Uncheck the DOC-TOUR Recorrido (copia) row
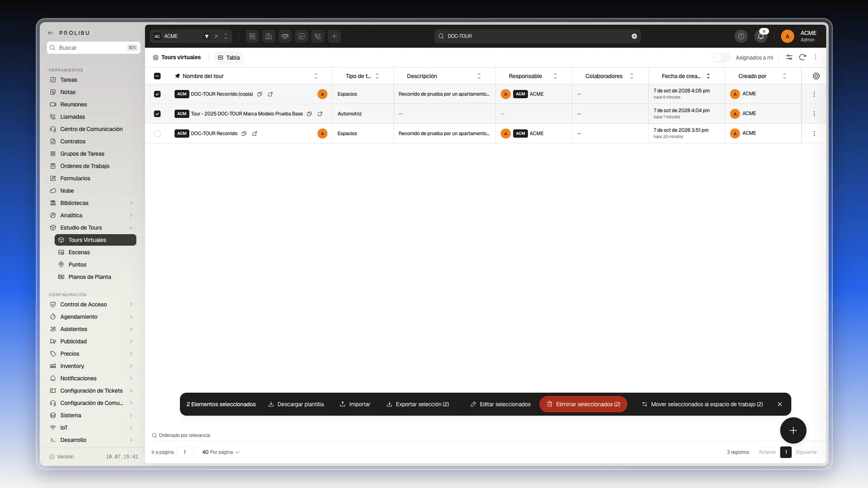Screen dimensions: 868x488 (x=157, y=94)
